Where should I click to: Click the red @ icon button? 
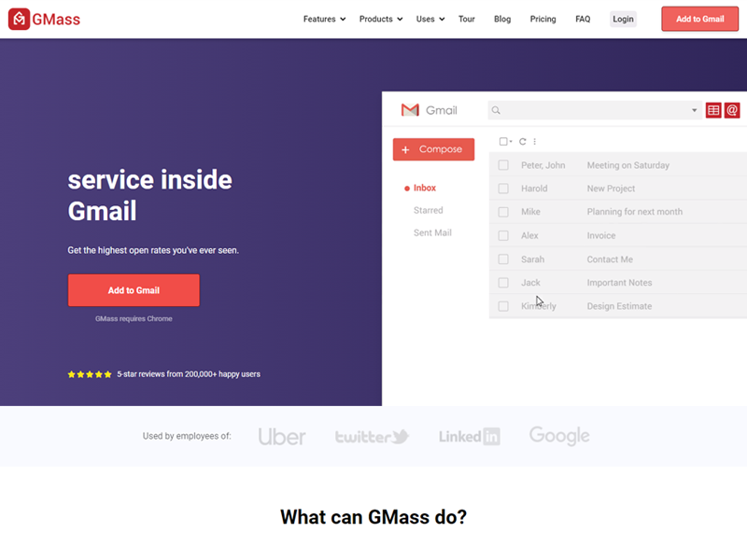pyautogui.click(x=732, y=110)
